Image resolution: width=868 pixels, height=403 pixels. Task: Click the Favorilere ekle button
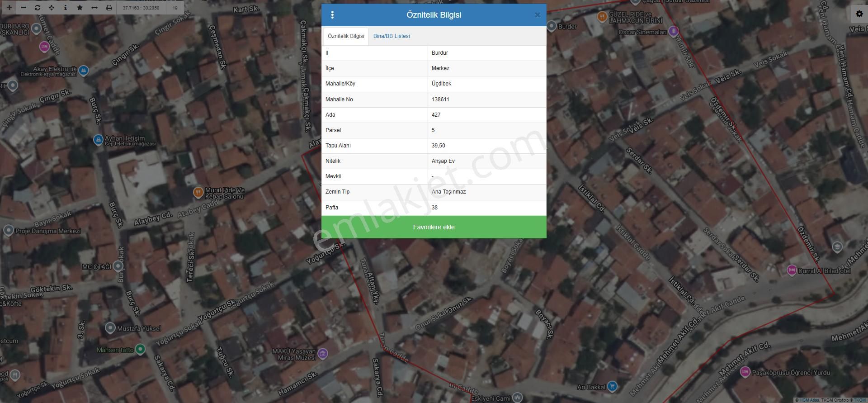pos(434,227)
